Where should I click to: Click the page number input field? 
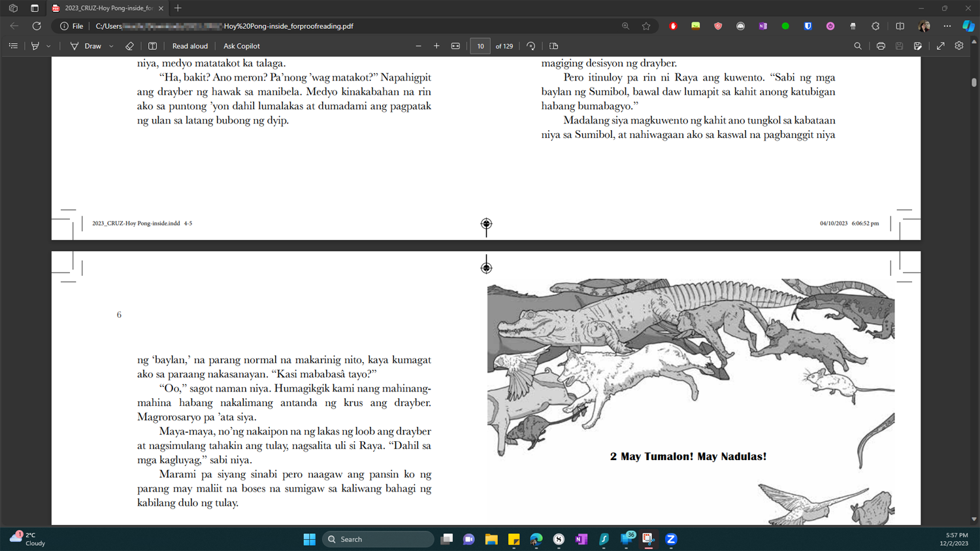(x=480, y=46)
